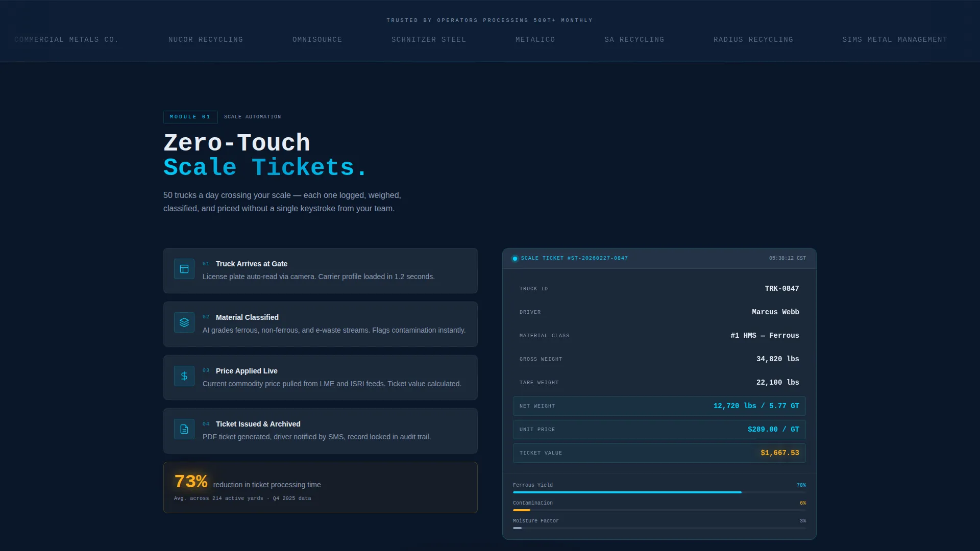Click the SCALE AUTOMATION label
Image resolution: width=980 pixels, height=551 pixels.
tap(253, 117)
